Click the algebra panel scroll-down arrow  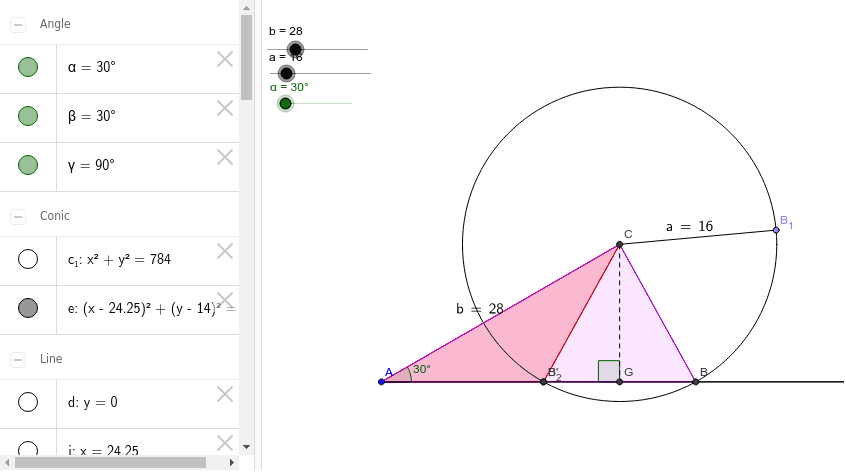coord(247,447)
